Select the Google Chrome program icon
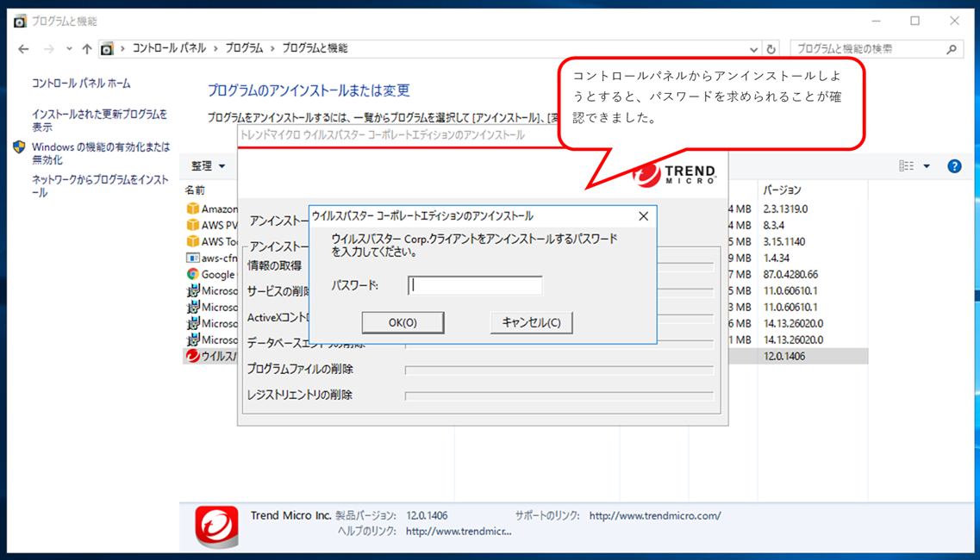 [x=191, y=274]
